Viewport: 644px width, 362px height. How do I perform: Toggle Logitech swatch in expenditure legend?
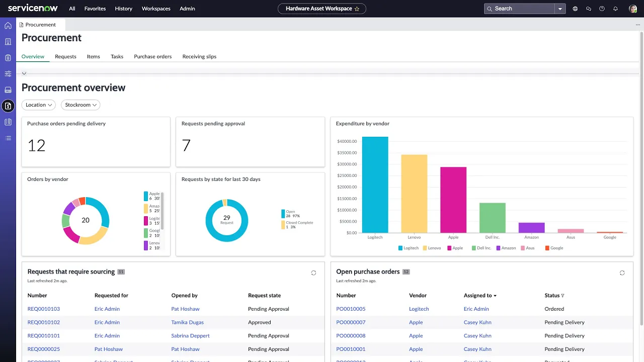400,248
